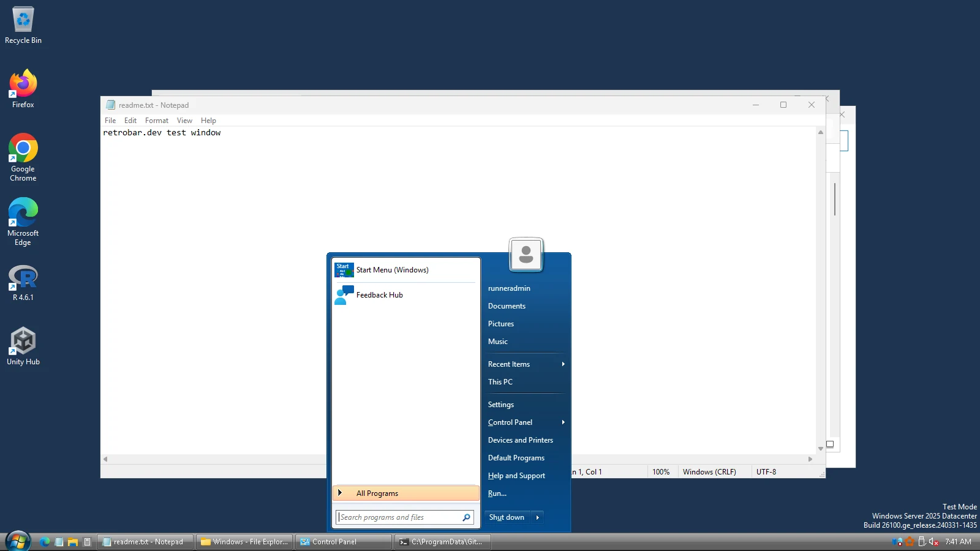This screenshot has height=551, width=980.
Task: Select Firefox desktop shortcut
Action: point(23,89)
